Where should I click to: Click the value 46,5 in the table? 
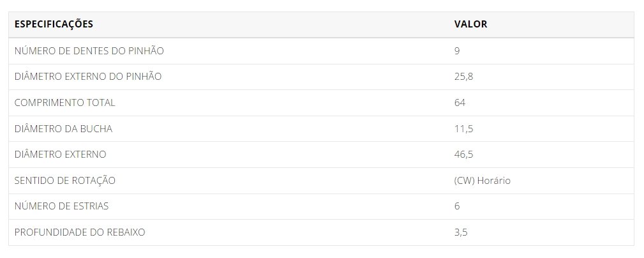(464, 155)
